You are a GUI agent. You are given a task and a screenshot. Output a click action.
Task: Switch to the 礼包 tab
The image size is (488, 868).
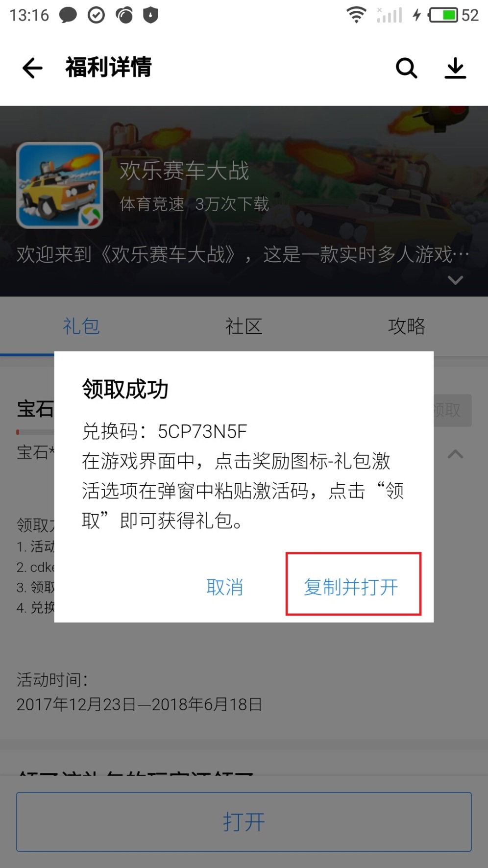[x=81, y=326]
